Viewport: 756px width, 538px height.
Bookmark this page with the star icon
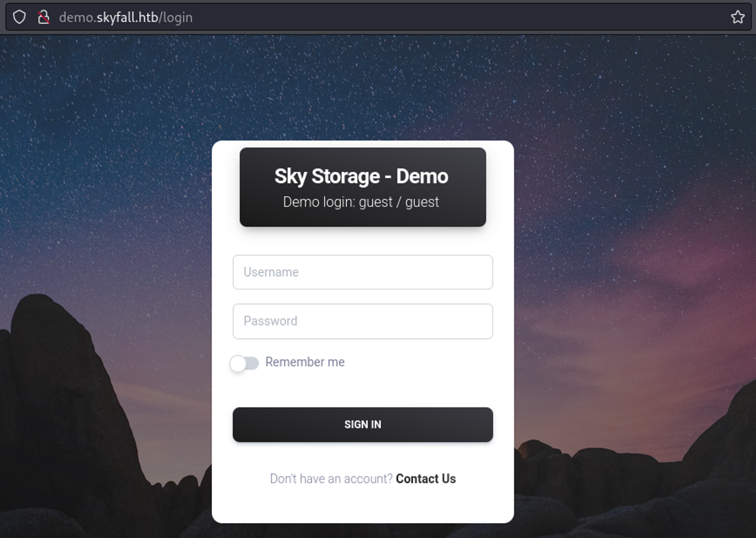[737, 17]
